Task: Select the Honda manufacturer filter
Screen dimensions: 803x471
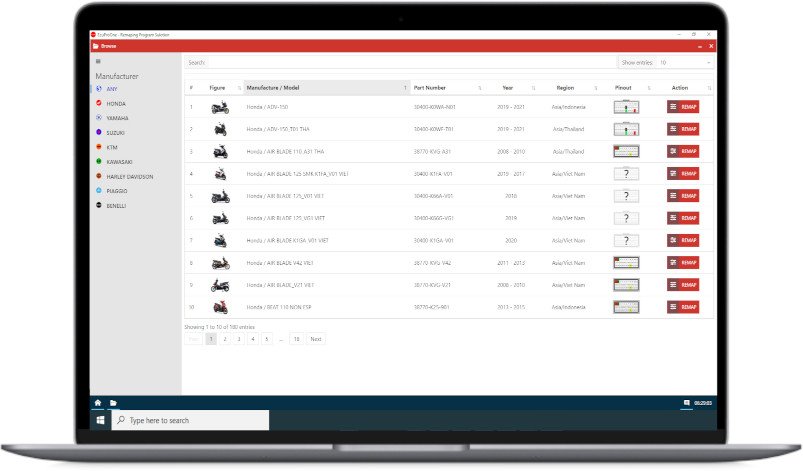Action: pyautogui.click(x=115, y=103)
